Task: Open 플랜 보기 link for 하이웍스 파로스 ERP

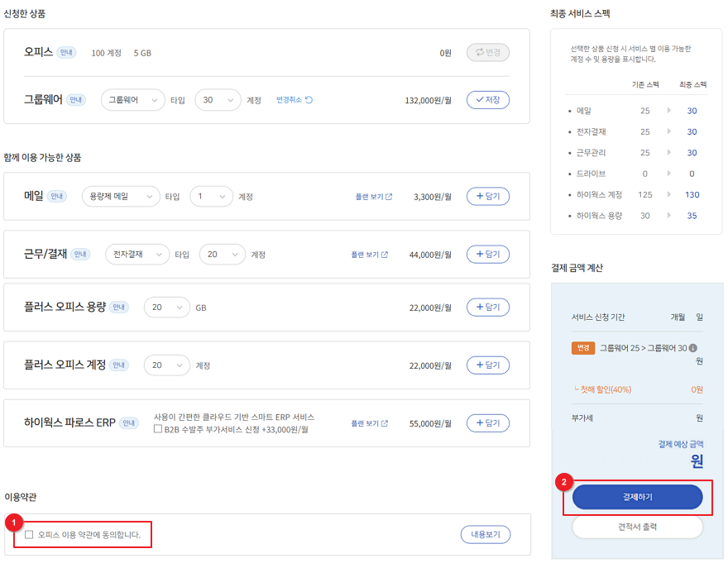Action: (371, 423)
